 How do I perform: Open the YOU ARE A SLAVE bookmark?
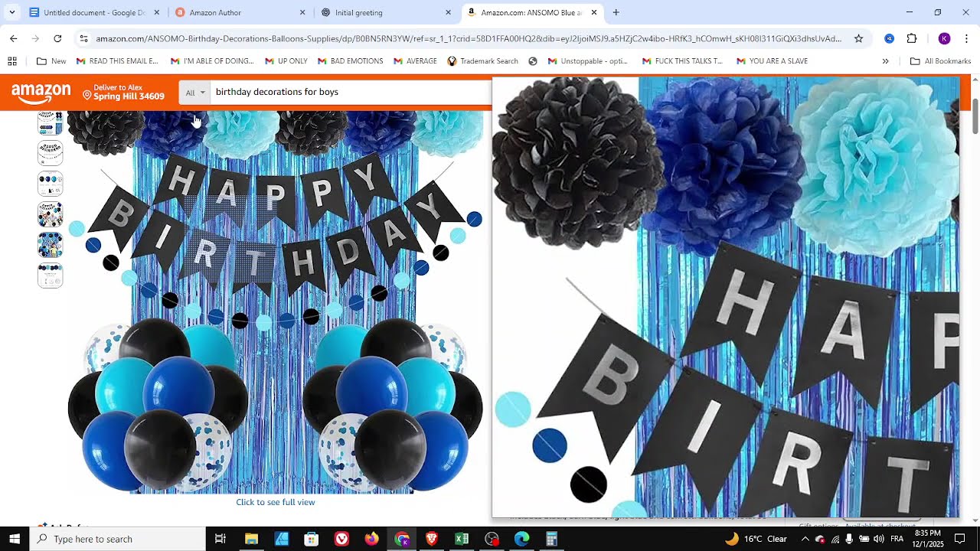click(772, 61)
